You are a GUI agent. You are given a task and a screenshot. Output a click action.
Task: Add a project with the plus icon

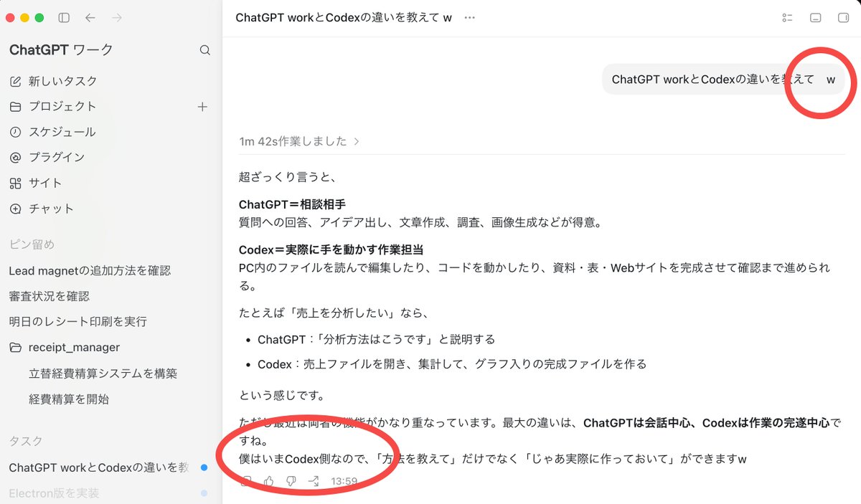[x=202, y=107]
